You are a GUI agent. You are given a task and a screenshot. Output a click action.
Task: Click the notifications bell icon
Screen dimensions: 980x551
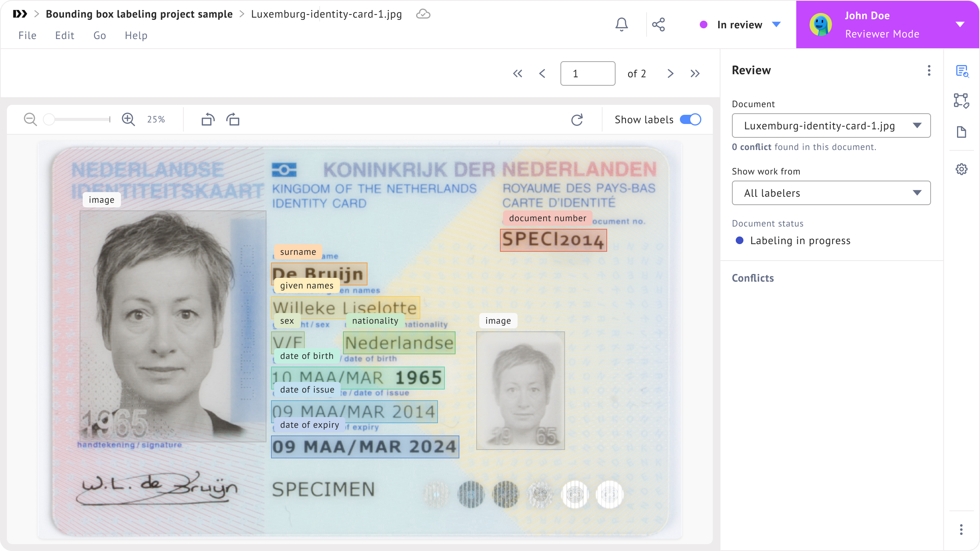[621, 24]
